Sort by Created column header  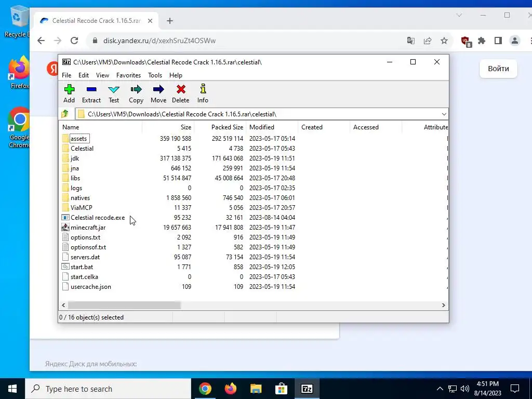pos(324,127)
